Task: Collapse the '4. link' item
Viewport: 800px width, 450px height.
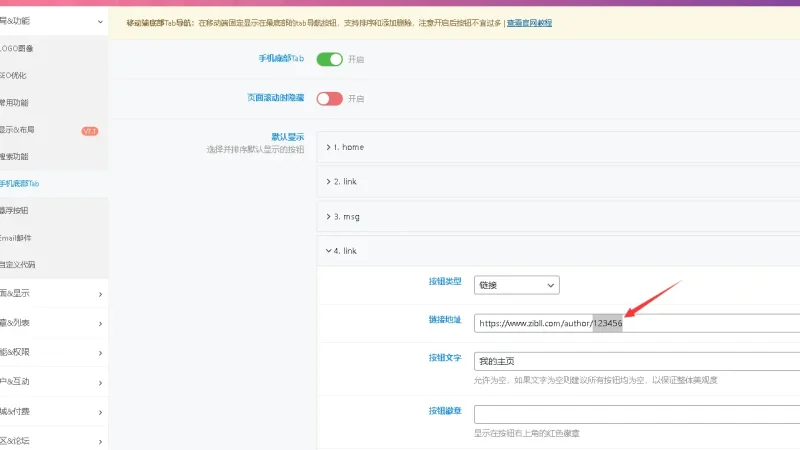Action: pos(558,251)
